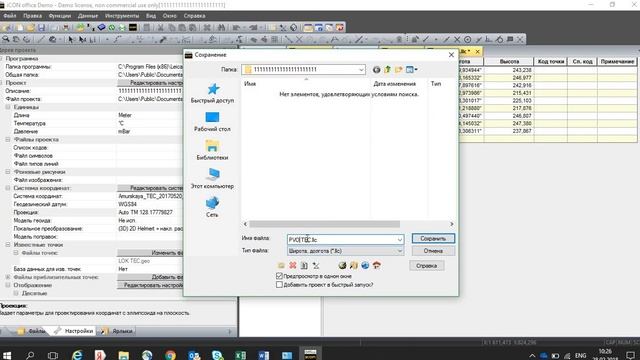Image resolution: width=640 pixels, height=360 pixels.
Task: Open the Правка menu
Action: [32, 16]
